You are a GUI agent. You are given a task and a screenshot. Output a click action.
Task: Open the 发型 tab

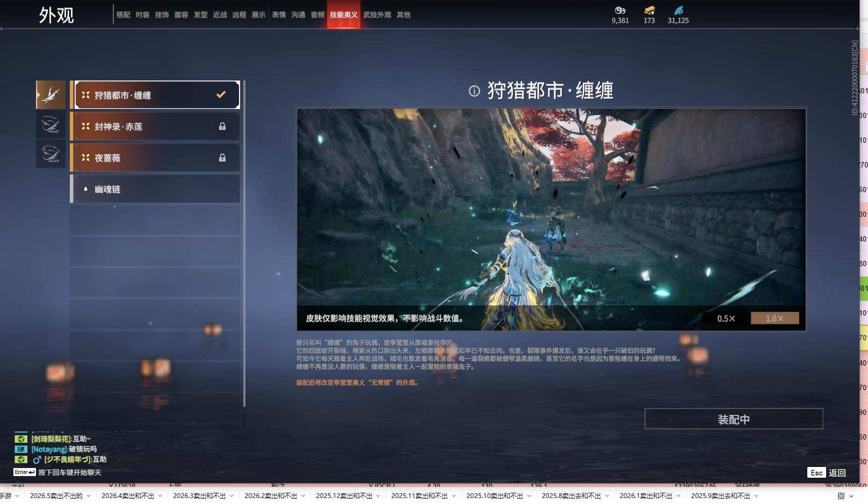click(200, 15)
